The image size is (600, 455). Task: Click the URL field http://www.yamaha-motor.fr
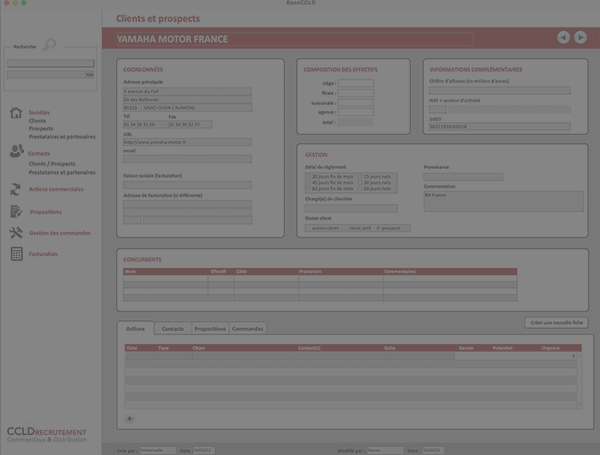[187, 142]
